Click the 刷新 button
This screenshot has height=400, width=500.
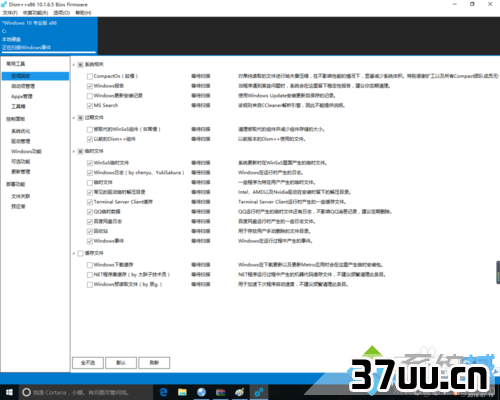(154, 363)
